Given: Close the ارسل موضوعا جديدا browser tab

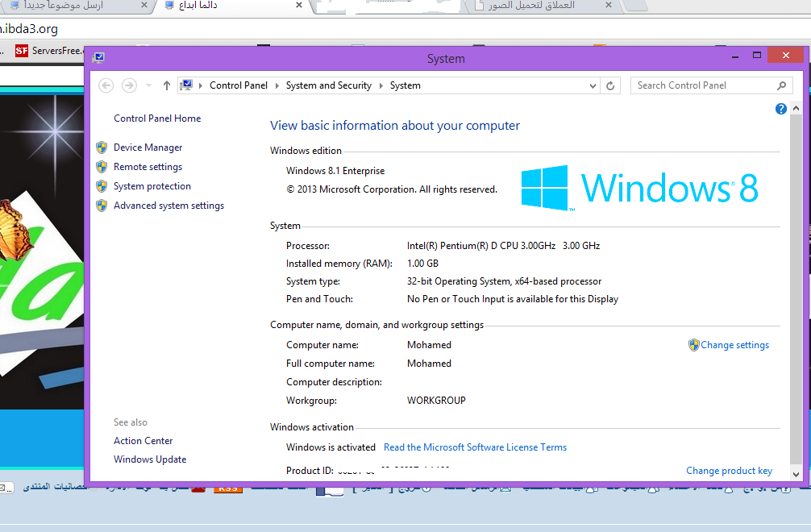Looking at the screenshot, I should click(x=143, y=5).
